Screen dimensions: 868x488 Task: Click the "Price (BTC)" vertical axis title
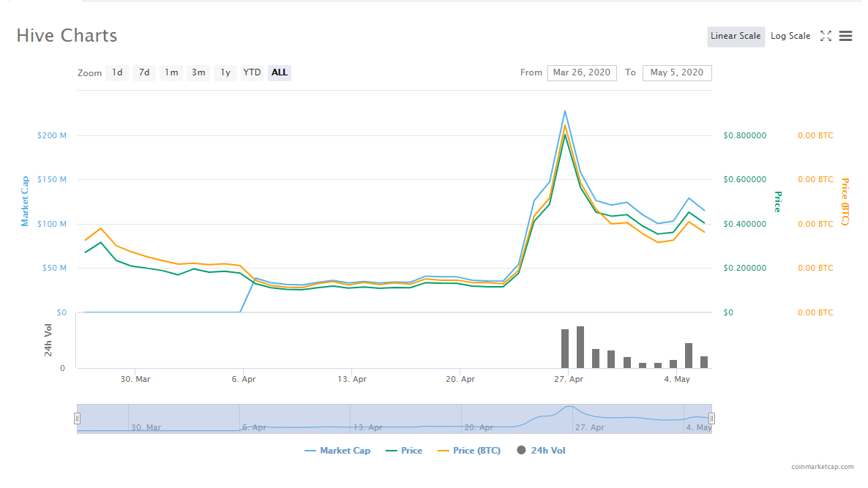[x=845, y=201]
